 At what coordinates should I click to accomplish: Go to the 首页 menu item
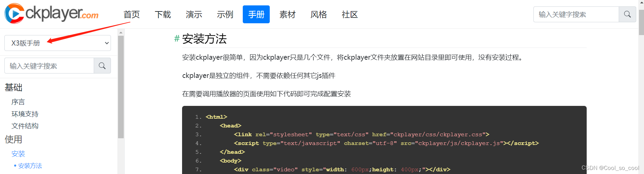pyautogui.click(x=131, y=14)
